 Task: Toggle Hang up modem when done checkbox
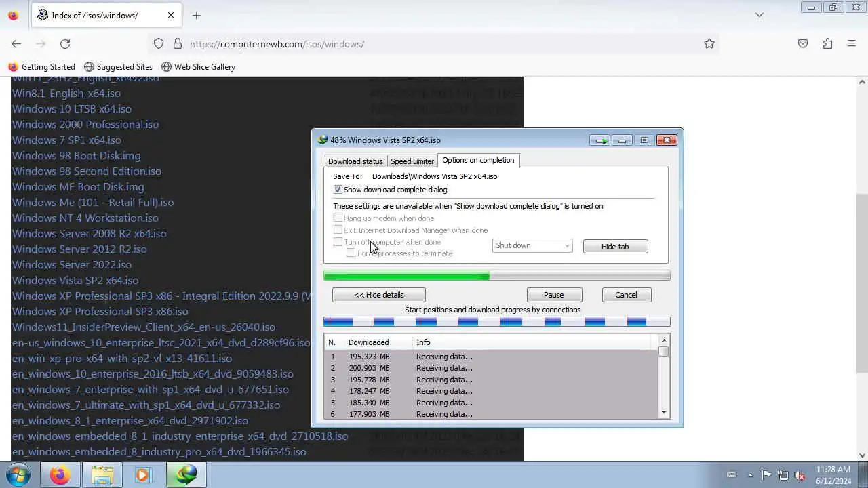click(x=338, y=218)
